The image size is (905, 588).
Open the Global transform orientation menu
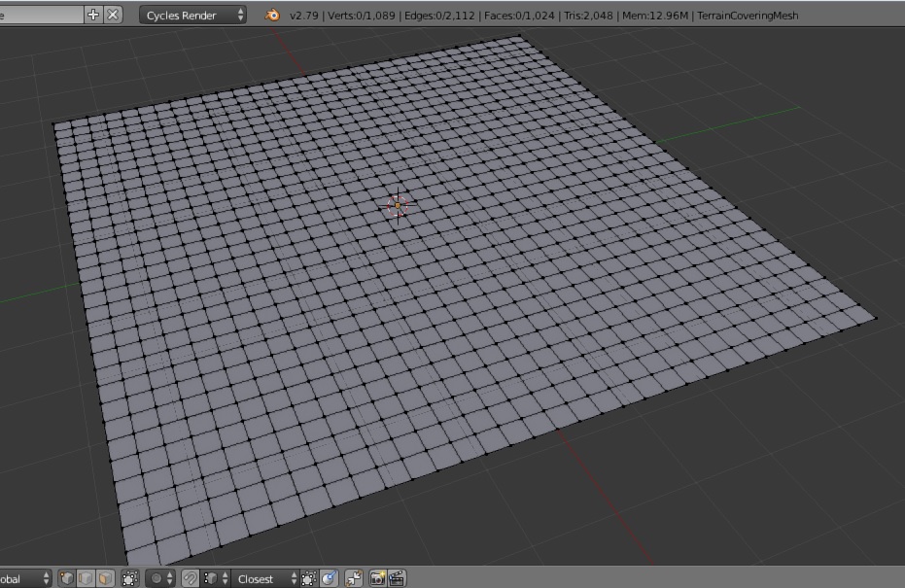point(24,578)
